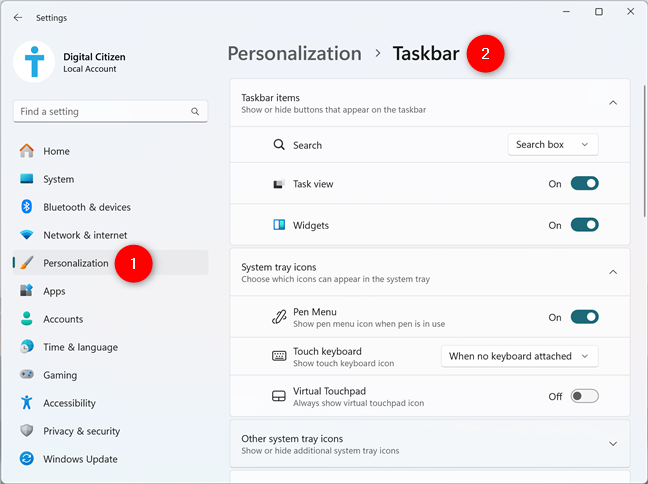Enable the Virtual Touchpad toggle

584,396
